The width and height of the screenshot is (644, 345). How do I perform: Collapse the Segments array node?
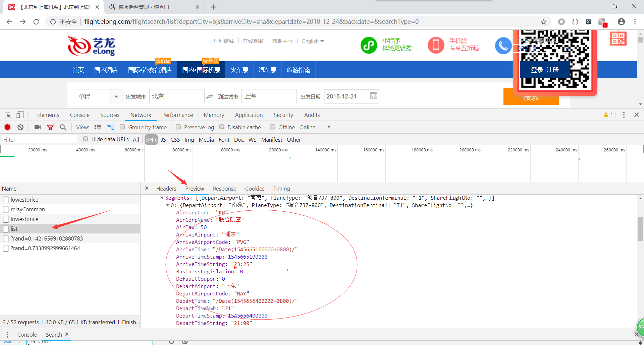tap(162, 198)
